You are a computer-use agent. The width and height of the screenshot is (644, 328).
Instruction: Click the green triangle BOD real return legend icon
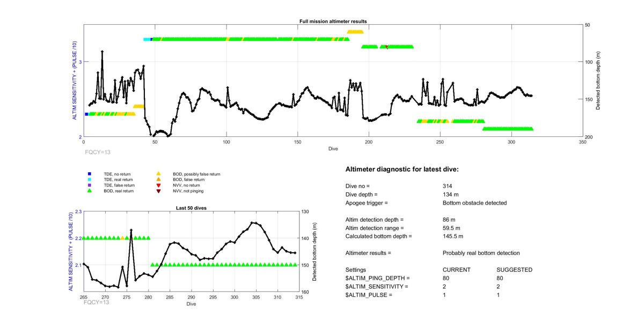tap(89, 191)
